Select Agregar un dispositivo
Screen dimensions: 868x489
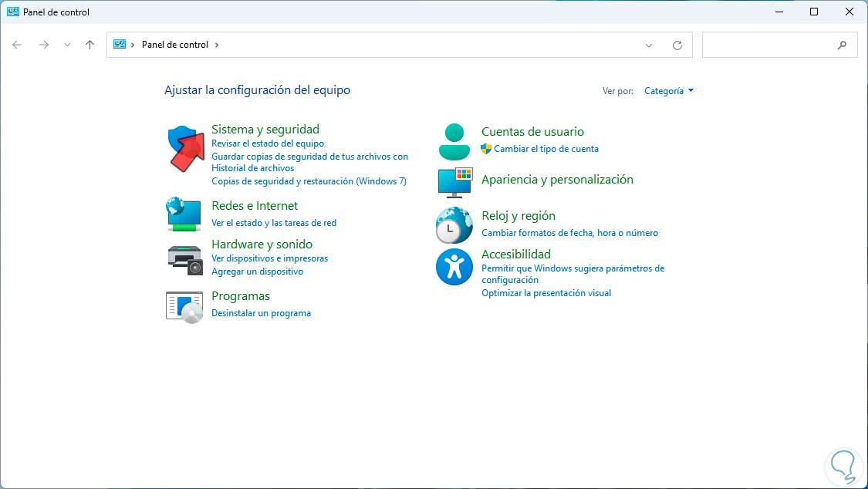point(258,271)
